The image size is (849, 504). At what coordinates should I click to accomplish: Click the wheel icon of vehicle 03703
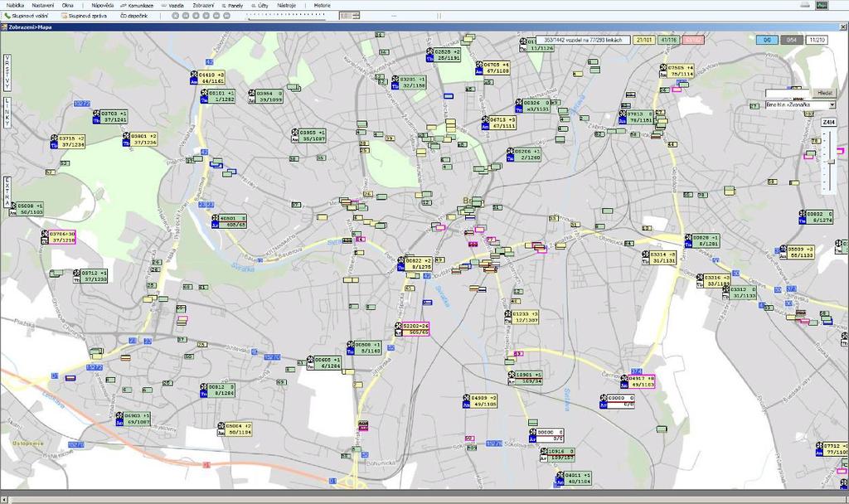(96, 113)
